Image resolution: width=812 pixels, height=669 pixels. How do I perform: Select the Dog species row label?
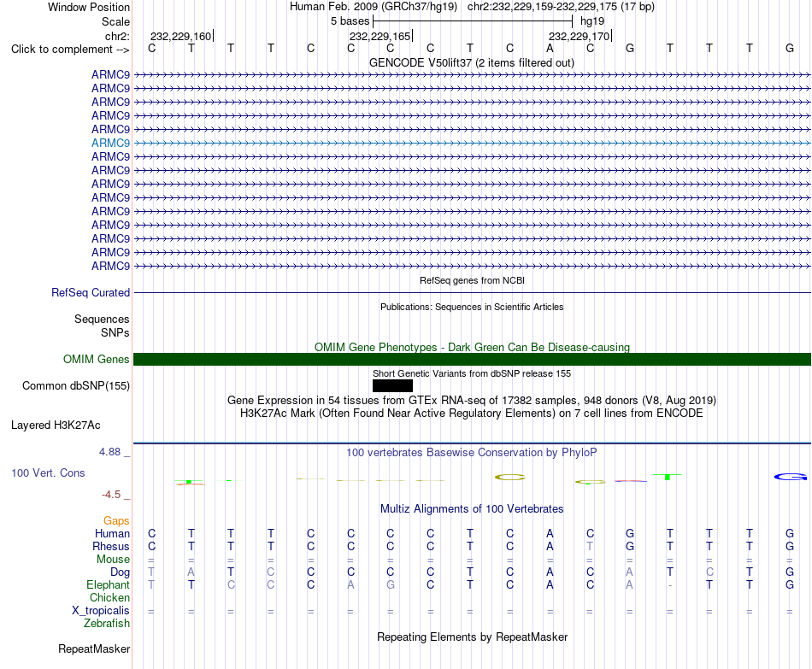pyautogui.click(x=121, y=572)
